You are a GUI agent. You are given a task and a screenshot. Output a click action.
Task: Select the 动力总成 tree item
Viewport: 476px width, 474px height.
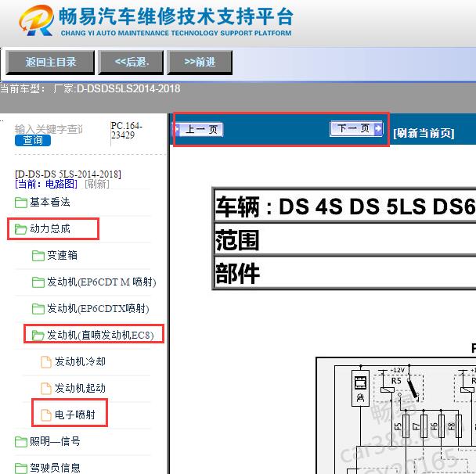tap(50, 229)
